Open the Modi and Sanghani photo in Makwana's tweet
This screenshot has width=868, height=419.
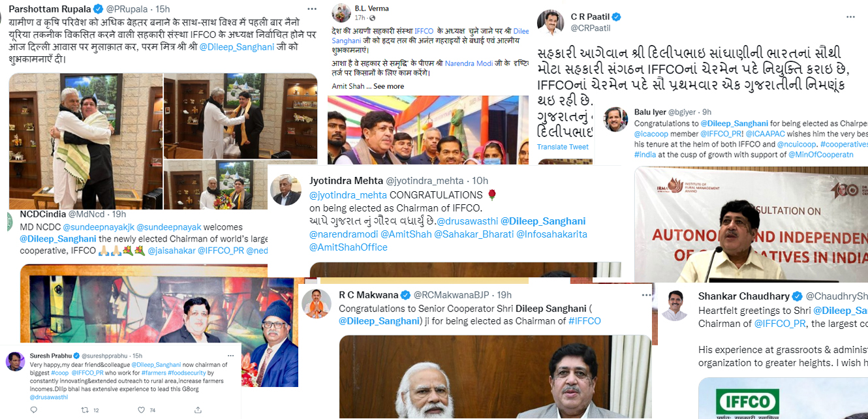tap(495, 377)
